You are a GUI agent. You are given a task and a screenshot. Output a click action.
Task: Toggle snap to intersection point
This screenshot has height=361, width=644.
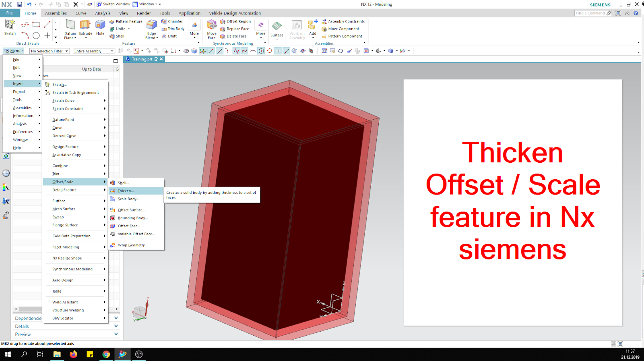pos(253,51)
